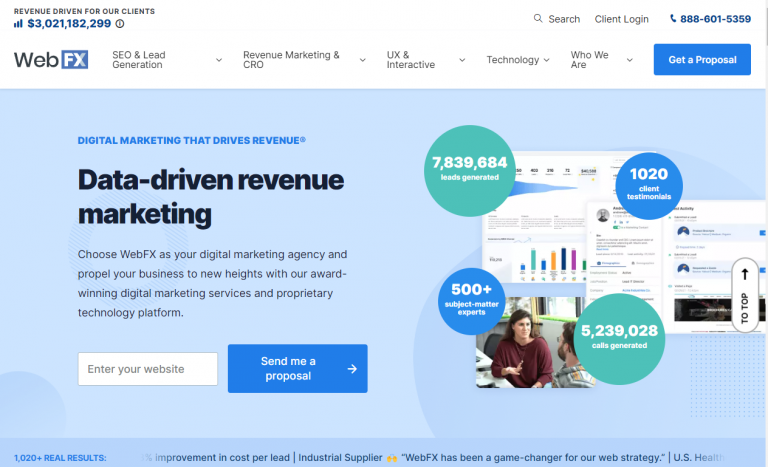Click the WebFX logo

[x=51, y=60]
